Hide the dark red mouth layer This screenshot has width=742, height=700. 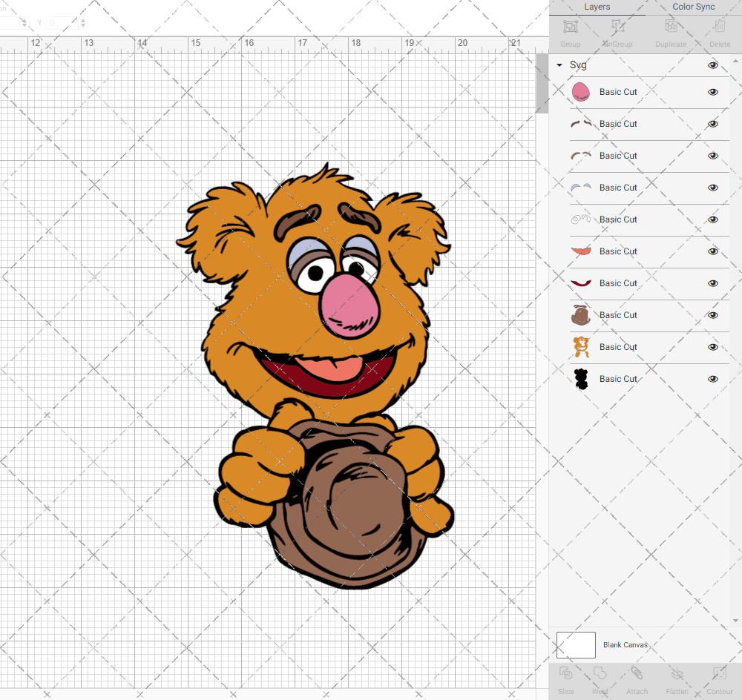coord(712,283)
